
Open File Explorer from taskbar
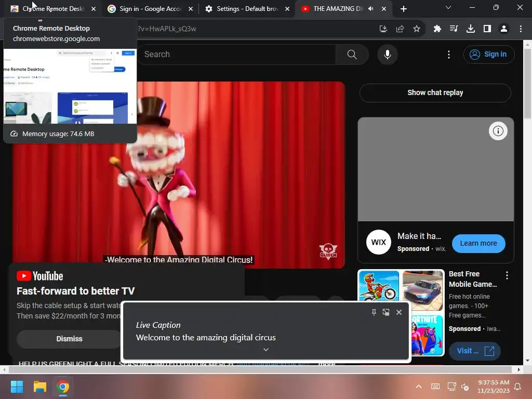39,387
